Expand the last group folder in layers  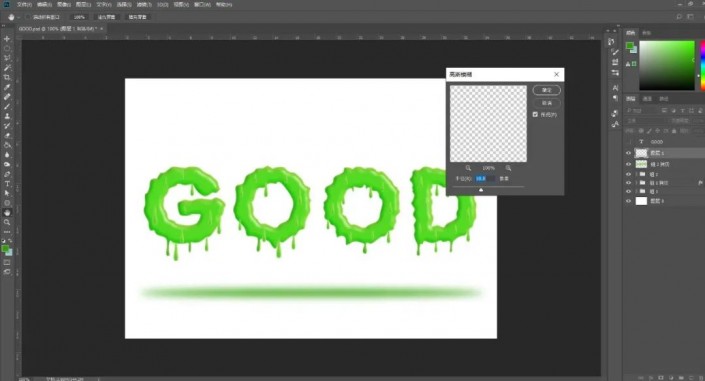[x=637, y=192]
